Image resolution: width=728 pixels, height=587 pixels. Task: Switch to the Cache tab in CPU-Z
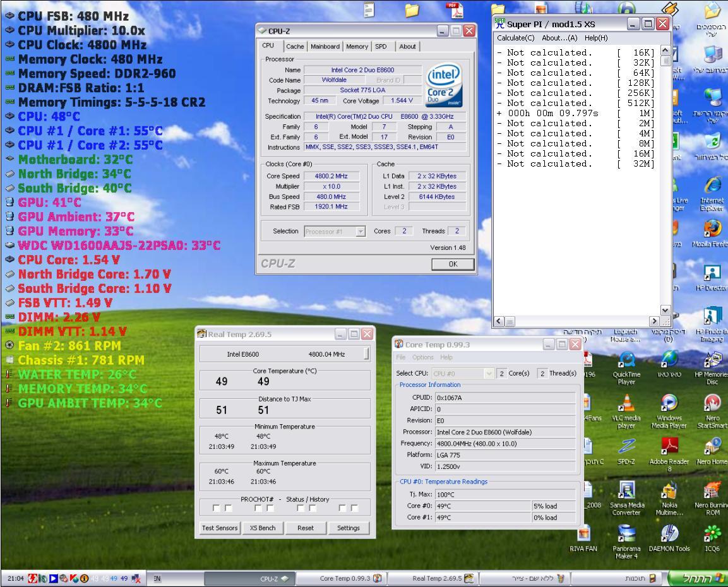[x=295, y=47]
